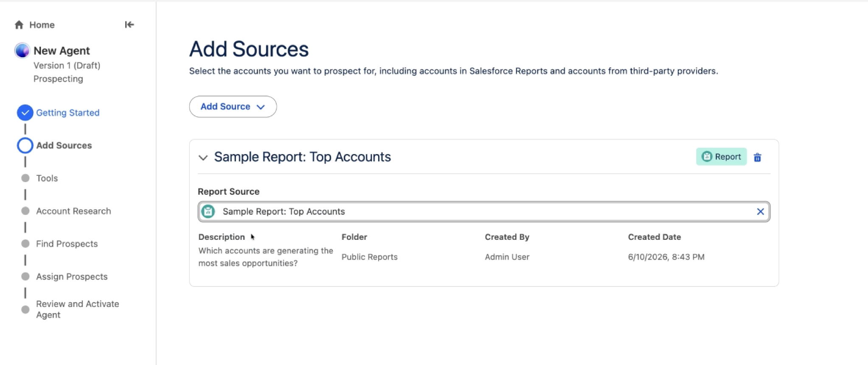Click report icon inside Report Source field

208,211
